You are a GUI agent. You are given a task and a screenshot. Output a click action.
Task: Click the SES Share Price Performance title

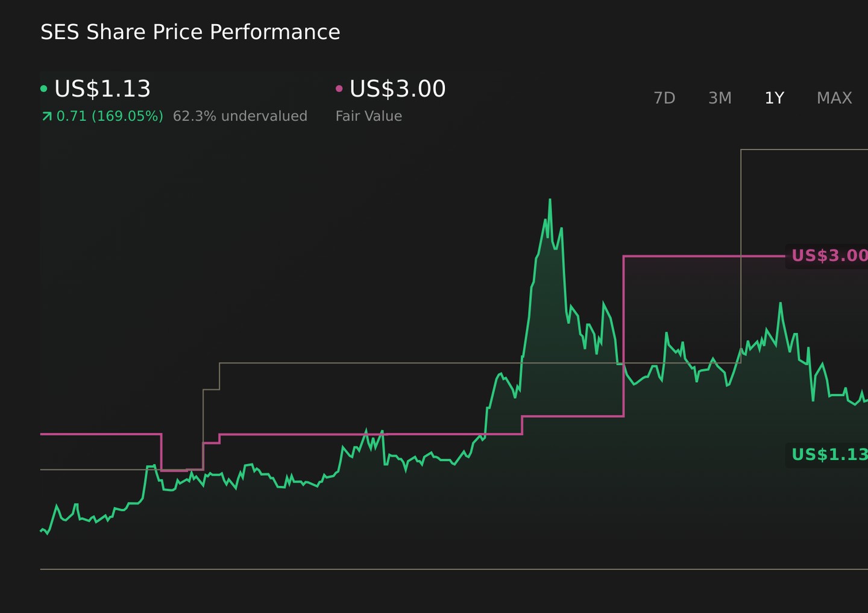point(190,32)
